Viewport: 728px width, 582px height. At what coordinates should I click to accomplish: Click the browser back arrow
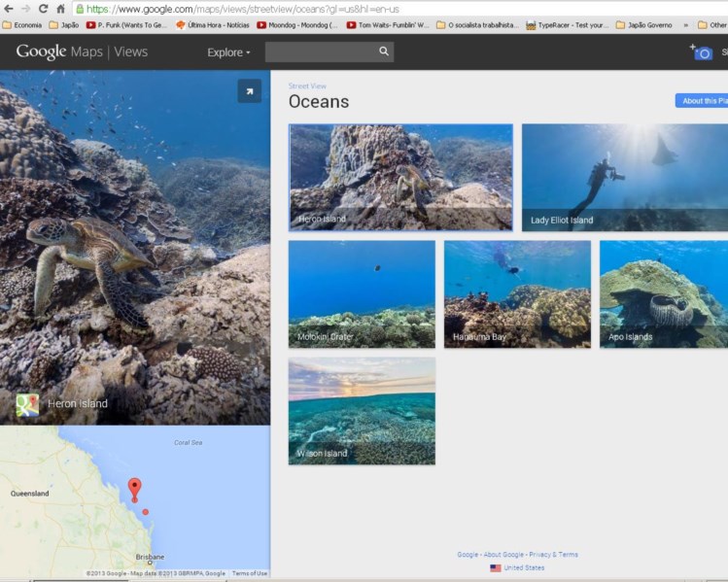point(9,9)
